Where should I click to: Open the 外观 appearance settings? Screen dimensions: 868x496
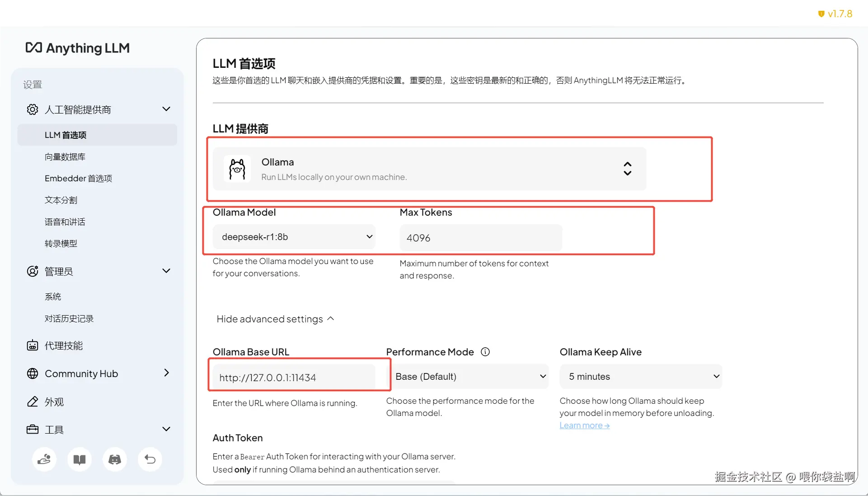(x=54, y=402)
